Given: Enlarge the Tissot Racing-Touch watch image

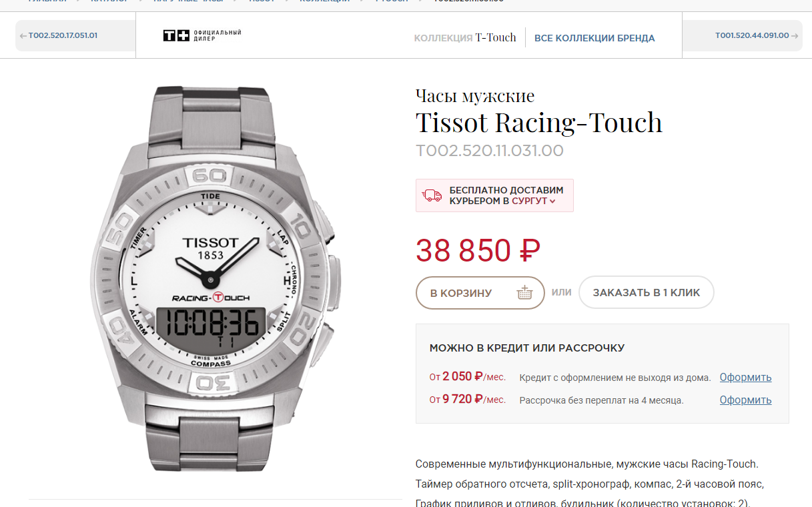Looking at the screenshot, I should (216, 279).
